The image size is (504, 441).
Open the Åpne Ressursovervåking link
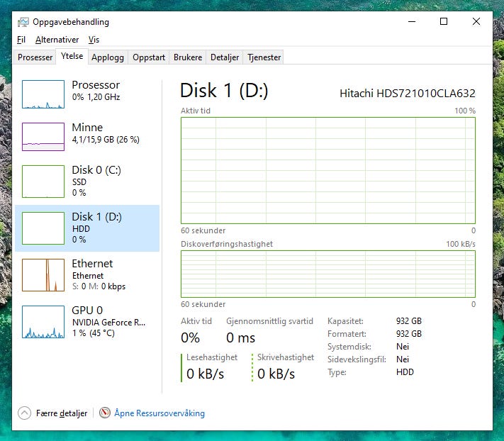coord(159,413)
